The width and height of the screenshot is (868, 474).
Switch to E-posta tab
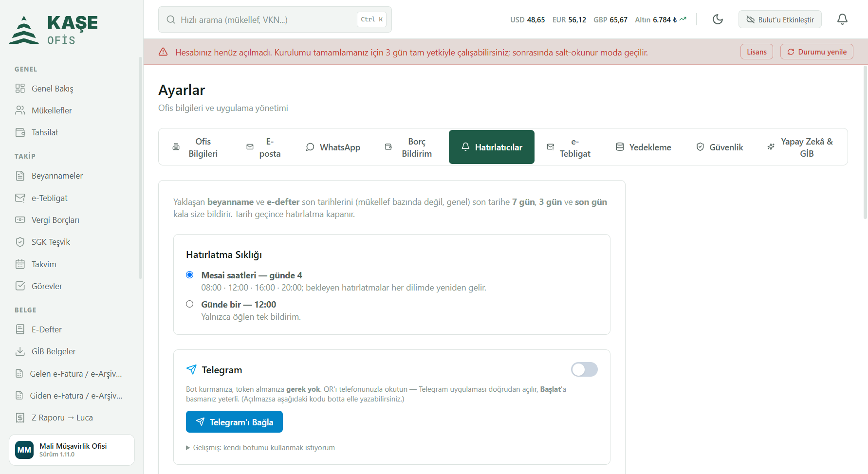(263, 147)
